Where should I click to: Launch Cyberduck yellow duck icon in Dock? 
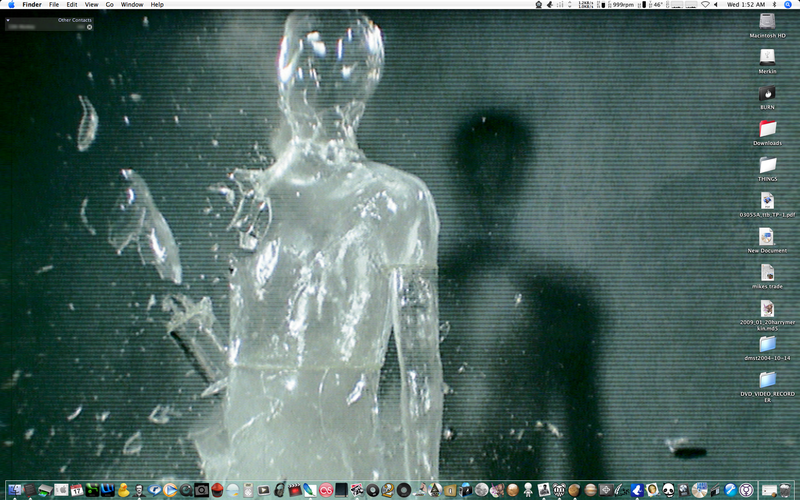tap(123, 490)
